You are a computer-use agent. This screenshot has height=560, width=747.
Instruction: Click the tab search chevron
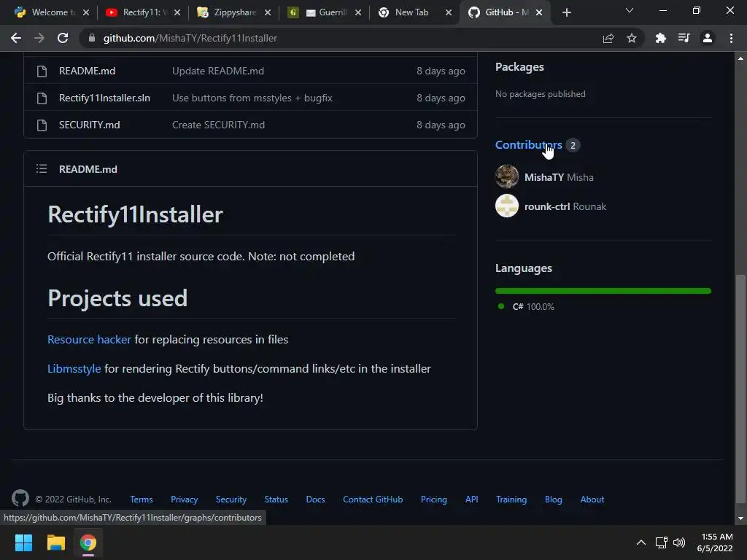(x=630, y=10)
